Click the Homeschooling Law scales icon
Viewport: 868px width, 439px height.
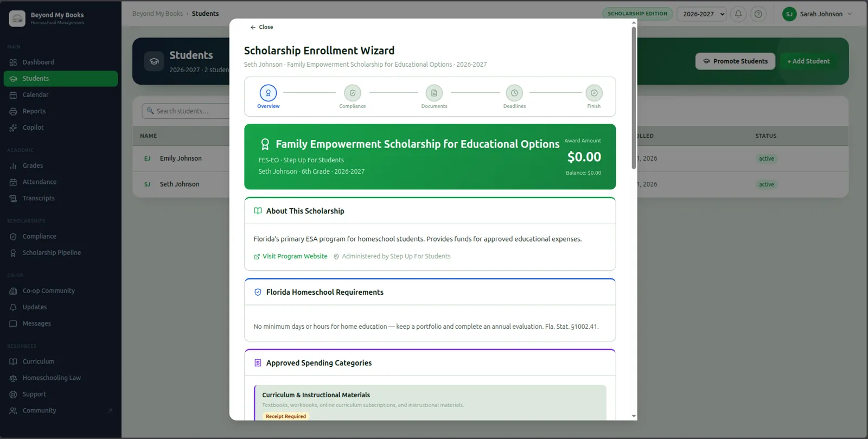pos(13,378)
